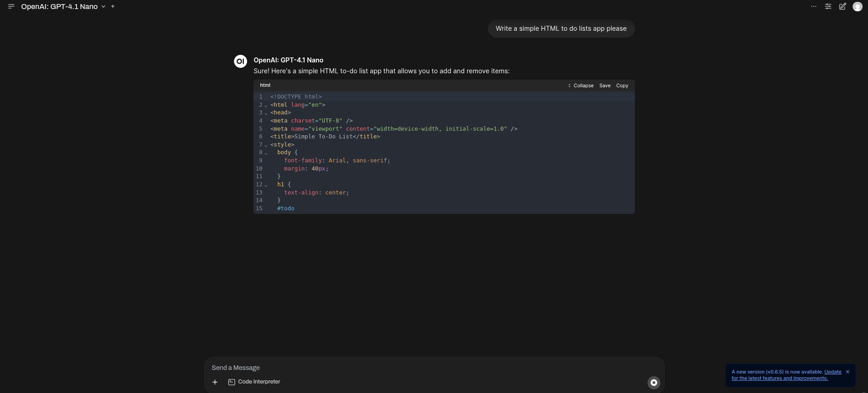Dismiss the new version notification
This screenshot has height=393, width=868.
[848, 372]
